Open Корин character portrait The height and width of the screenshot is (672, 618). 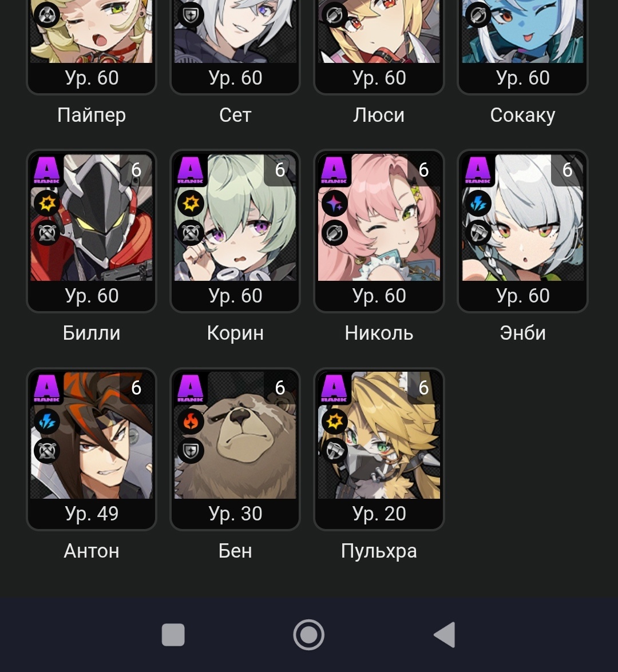[235, 218]
